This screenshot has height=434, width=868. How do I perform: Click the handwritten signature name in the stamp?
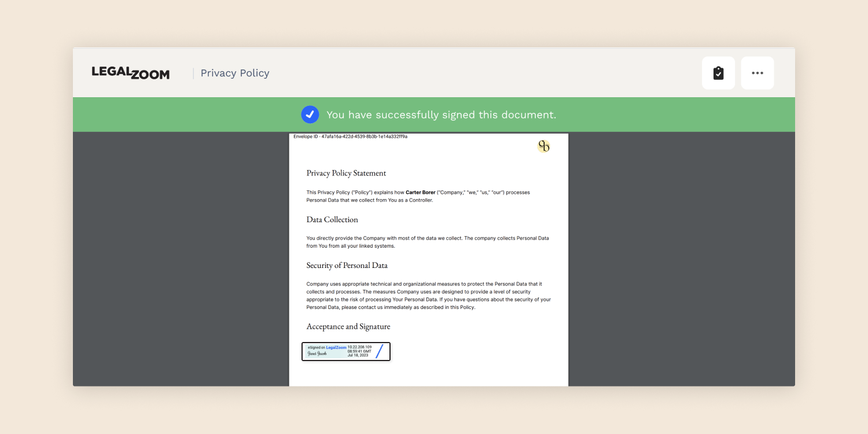[x=317, y=354]
